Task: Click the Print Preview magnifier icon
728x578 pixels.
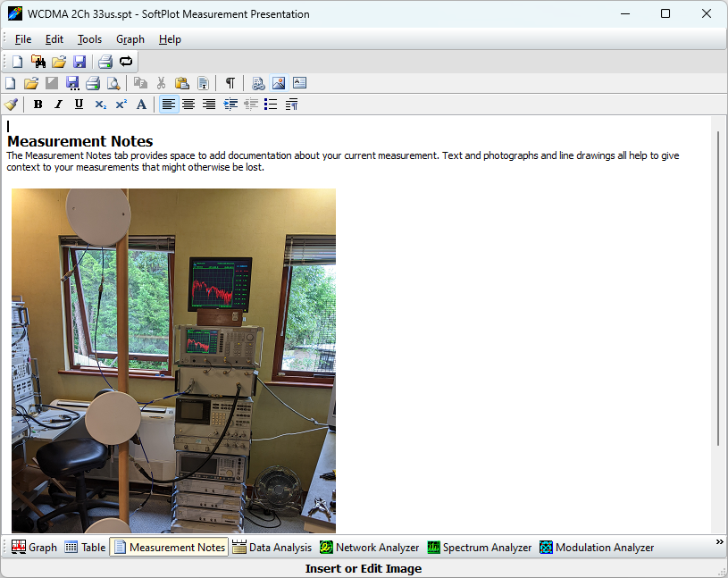Action: tap(113, 83)
